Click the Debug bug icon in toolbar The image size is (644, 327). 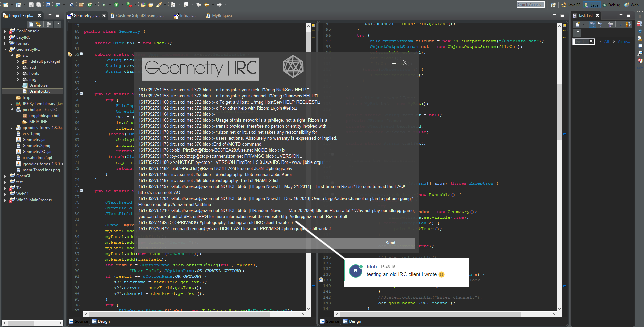click(104, 5)
